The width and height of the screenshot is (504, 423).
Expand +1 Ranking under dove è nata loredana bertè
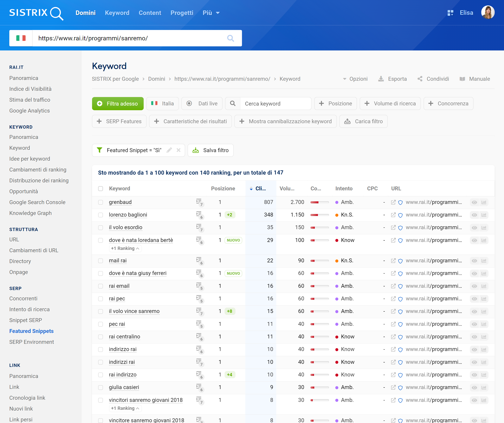click(125, 248)
